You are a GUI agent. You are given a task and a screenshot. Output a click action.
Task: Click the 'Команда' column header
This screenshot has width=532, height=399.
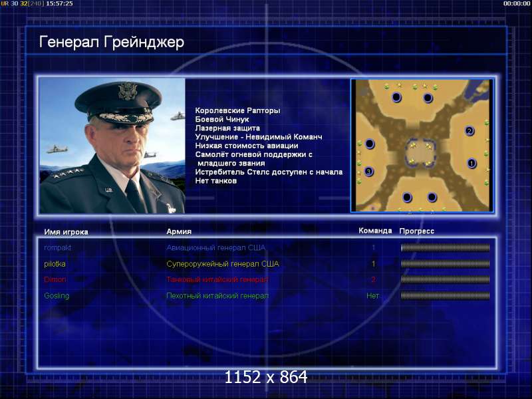tap(375, 231)
